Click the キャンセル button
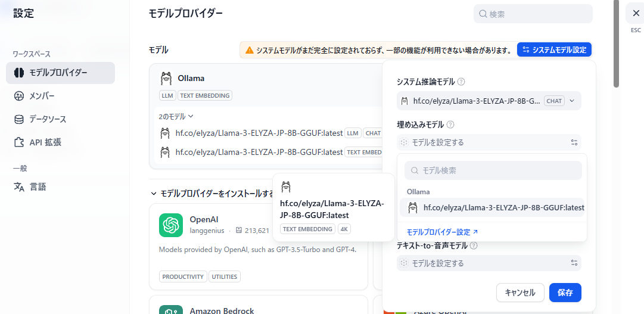The image size is (644, 314). [x=520, y=293]
